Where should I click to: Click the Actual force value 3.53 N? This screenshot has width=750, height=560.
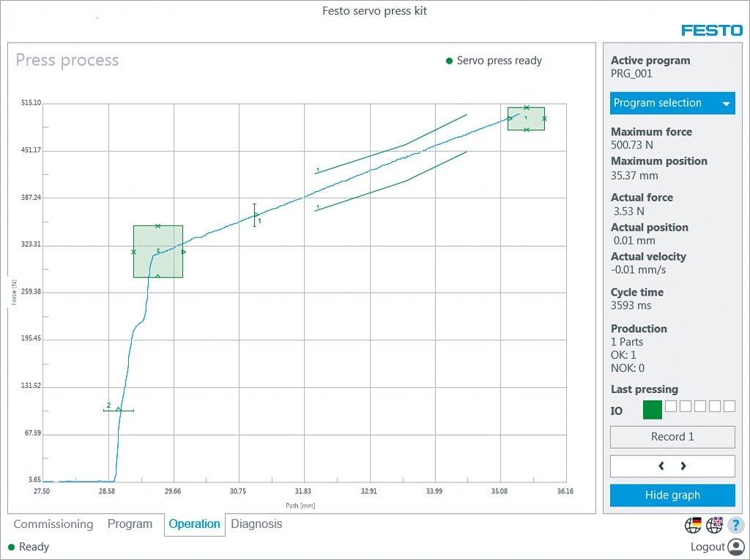click(x=628, y=212)
